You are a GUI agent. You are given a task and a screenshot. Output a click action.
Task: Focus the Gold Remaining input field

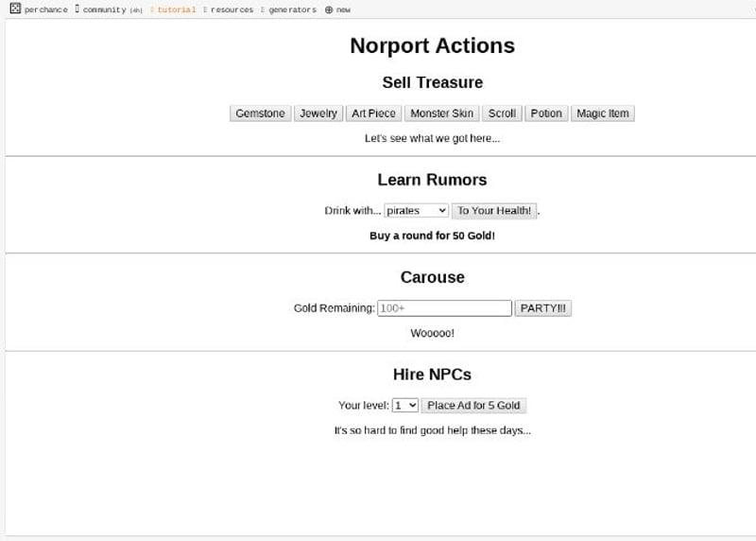pyautogui.click(x=444, y=308)
